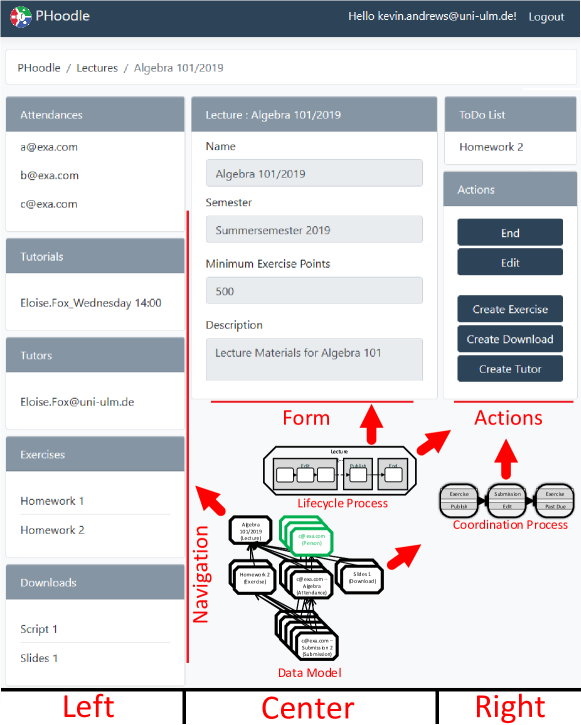Log out via the Logout link
The height and width of the screenshot is (725, 581).
[x=546, y=17]
